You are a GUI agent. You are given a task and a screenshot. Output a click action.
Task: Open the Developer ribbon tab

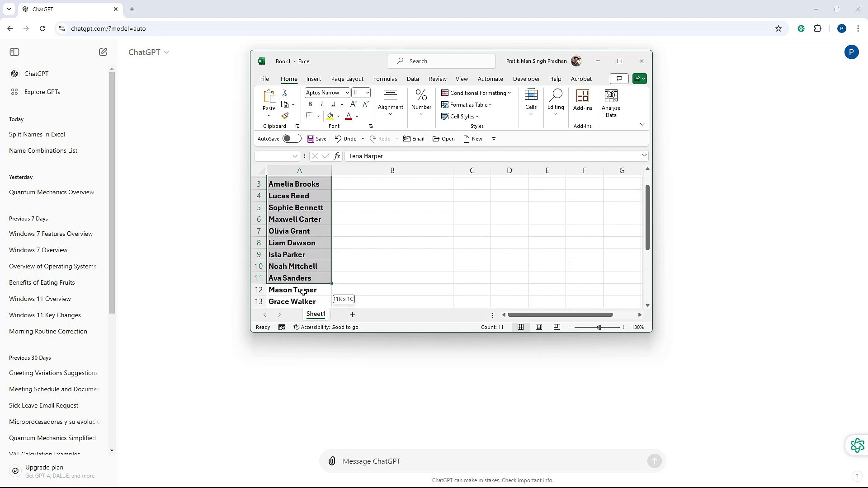pos(527,79)
